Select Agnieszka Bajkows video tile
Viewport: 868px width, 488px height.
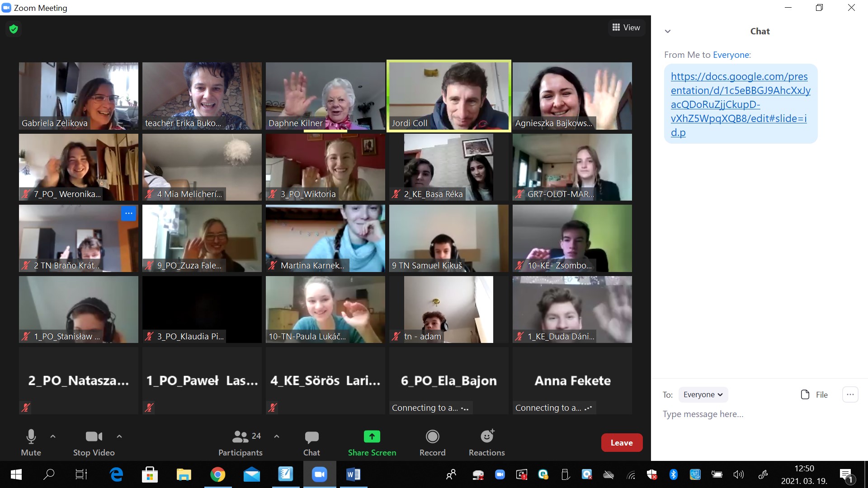(x=572, y=96)
